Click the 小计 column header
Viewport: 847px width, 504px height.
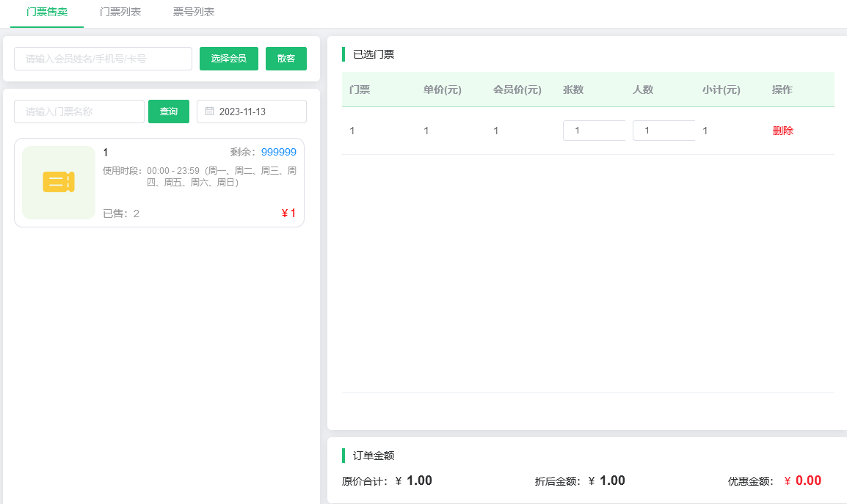coord(721,90)
